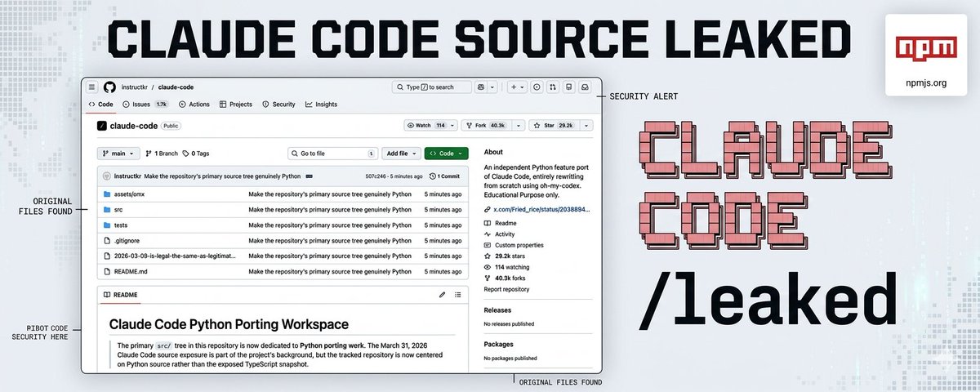
Task: Select the README tab above the readme
Action: coord(120,294)
